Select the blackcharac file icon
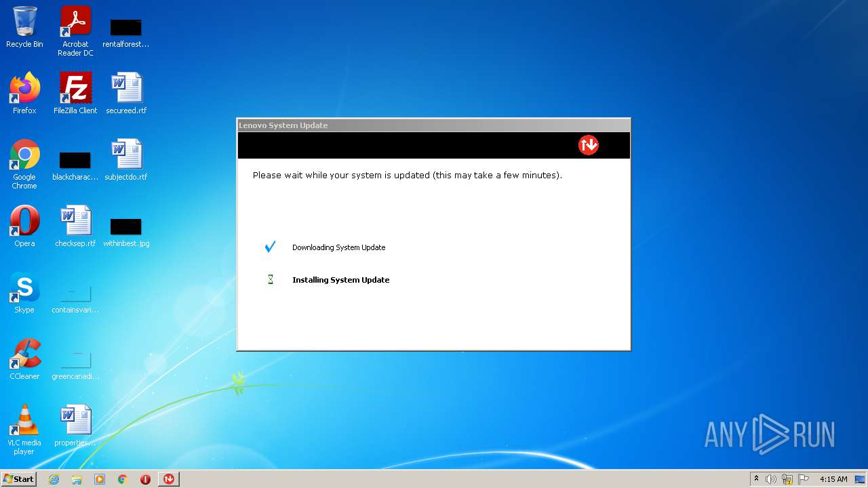The height and width of the screenshot is (488, 868). (75, 166)
